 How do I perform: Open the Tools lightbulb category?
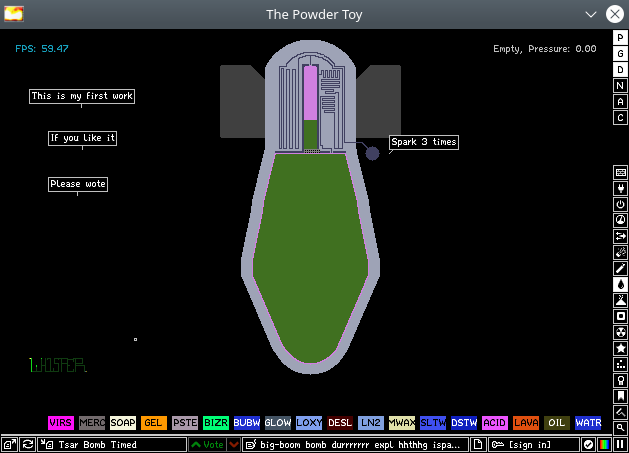pyautogui.click(x=620, y=380)
